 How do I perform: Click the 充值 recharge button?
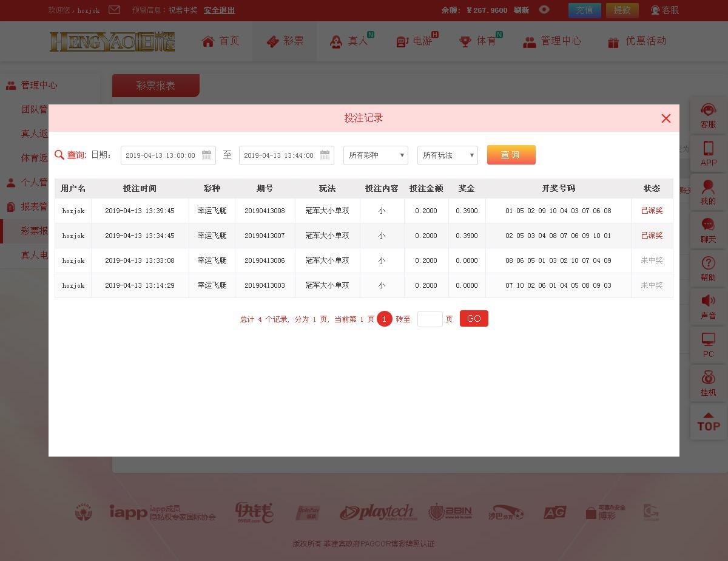point(585,10)
